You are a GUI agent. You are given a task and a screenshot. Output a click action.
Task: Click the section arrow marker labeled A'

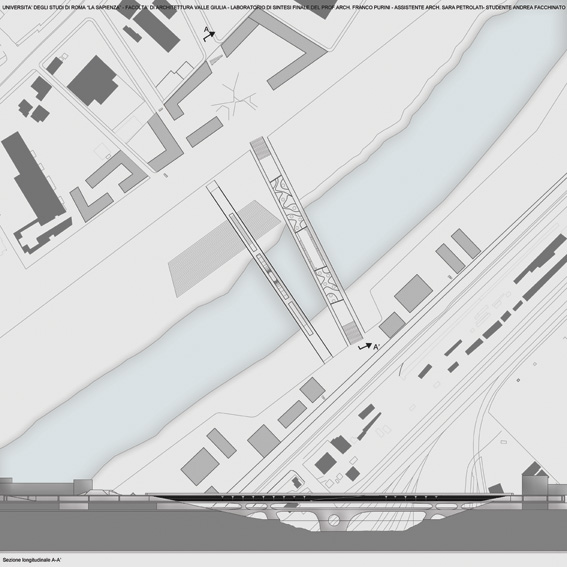[x=368, y=346]
